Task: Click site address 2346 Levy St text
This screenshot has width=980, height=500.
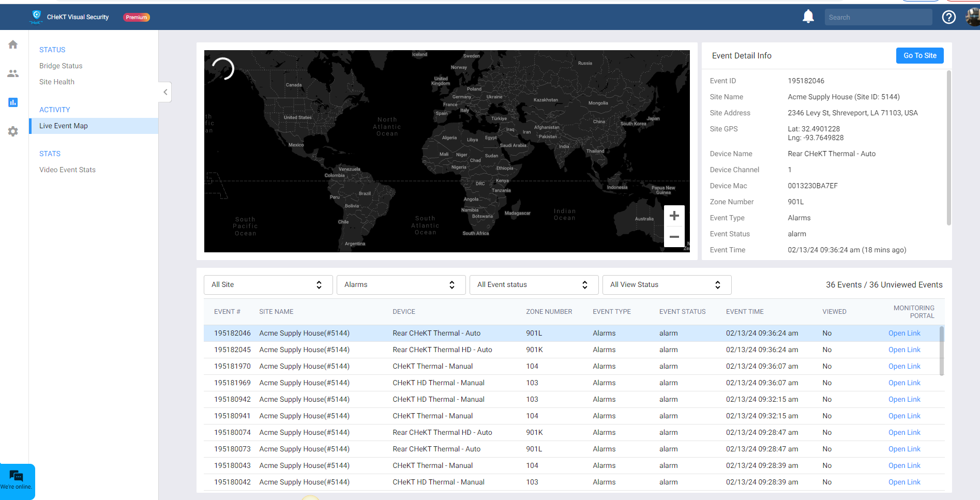Action: pyautogui.click(x=853, y=113)
